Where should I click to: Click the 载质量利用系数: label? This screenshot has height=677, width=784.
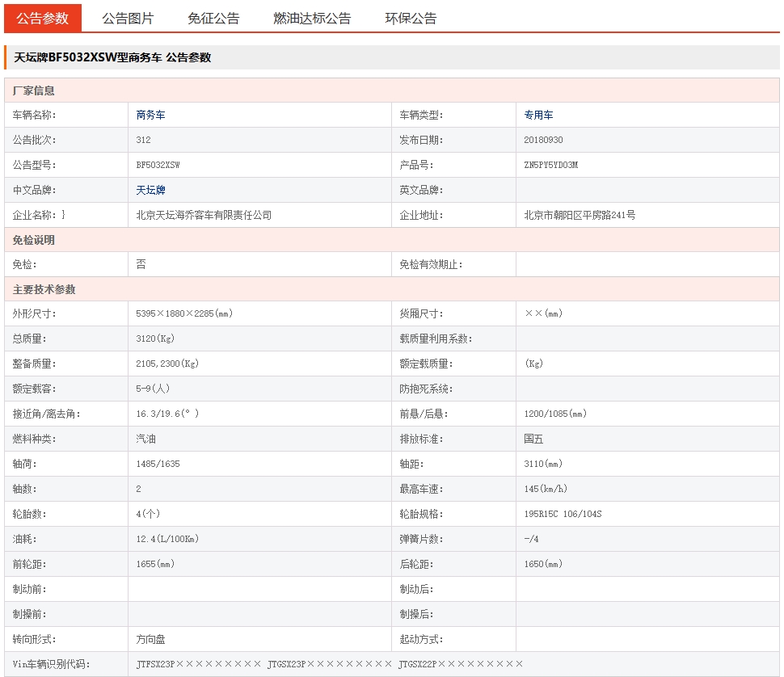tap(436, 338)
